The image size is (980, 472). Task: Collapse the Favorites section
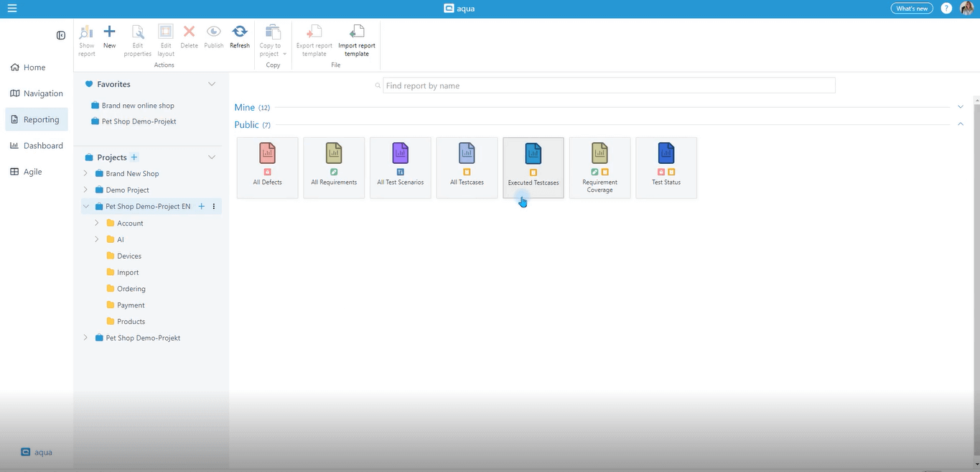pos(212,84)
